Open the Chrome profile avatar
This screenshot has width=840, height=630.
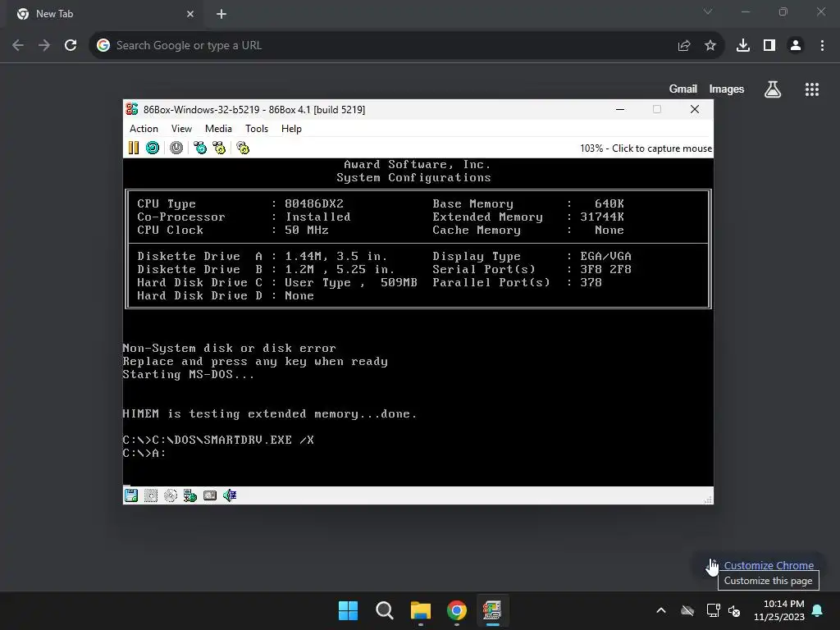click(x=796, y=46)
